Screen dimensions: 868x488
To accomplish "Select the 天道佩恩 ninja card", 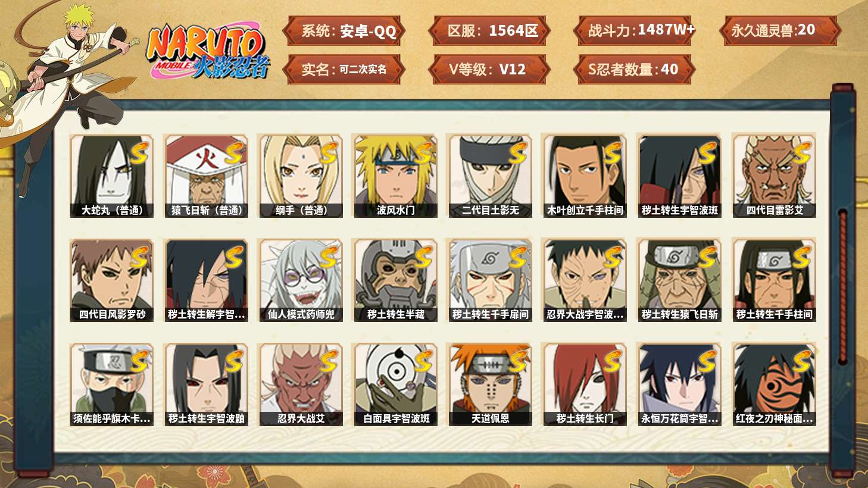I will [490, 384].
